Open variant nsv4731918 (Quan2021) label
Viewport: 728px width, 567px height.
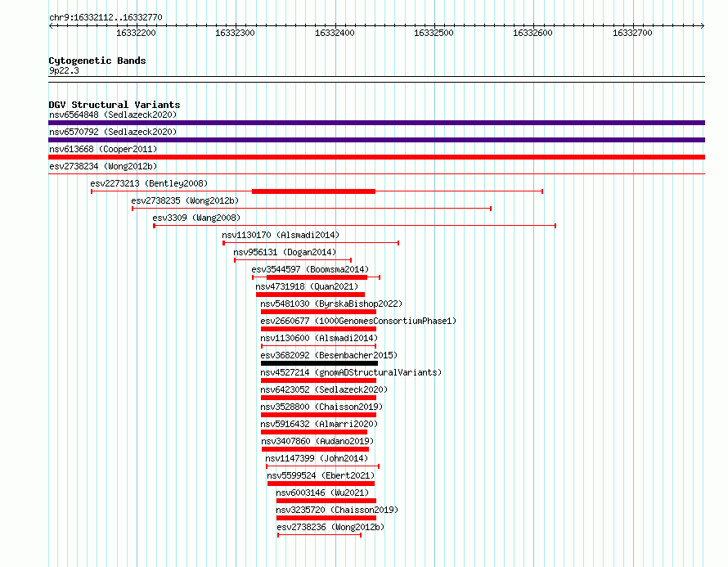coord(307,286)
